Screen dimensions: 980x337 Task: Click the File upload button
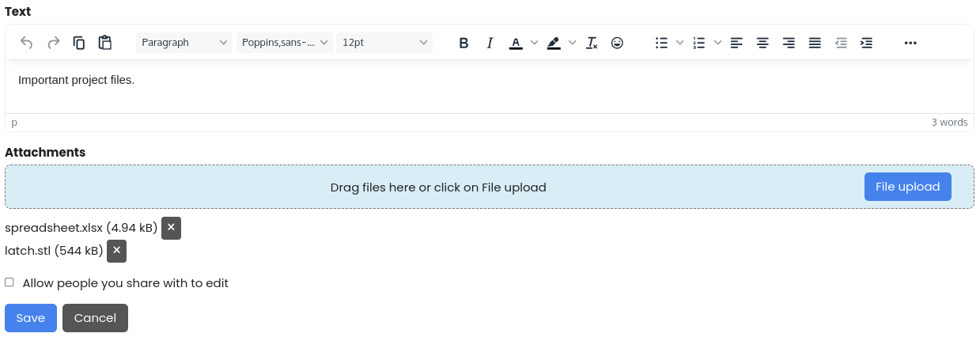coord(907,187)
